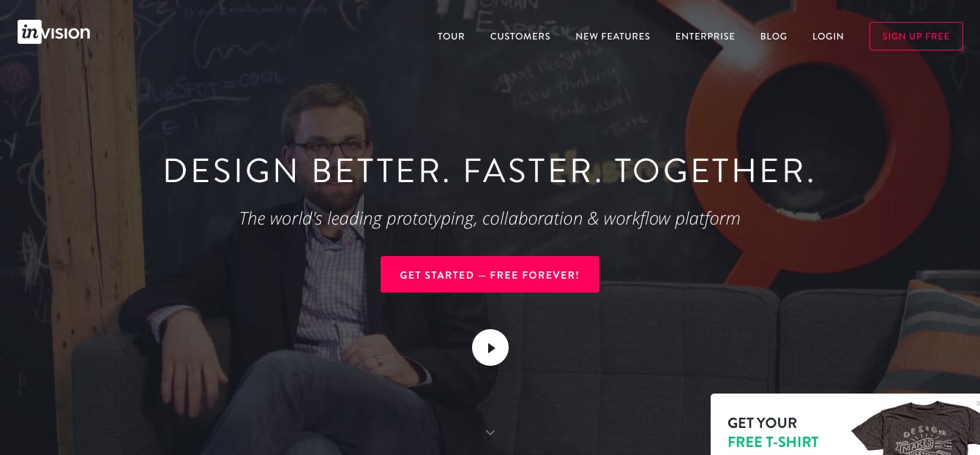Close the free T-shirt popup
This screenshot has width=980, height=455.
coord(977,403)
